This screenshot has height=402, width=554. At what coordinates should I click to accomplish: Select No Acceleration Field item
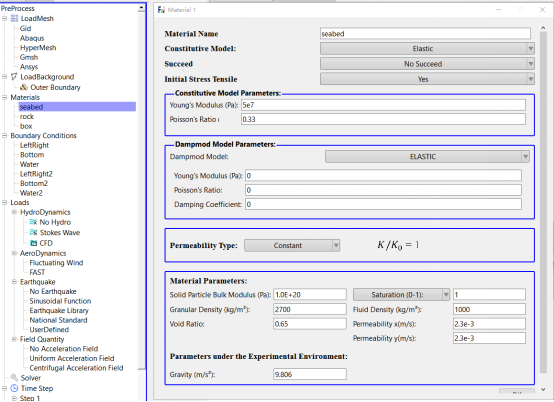pyautogui.click(x=64, y=348)
